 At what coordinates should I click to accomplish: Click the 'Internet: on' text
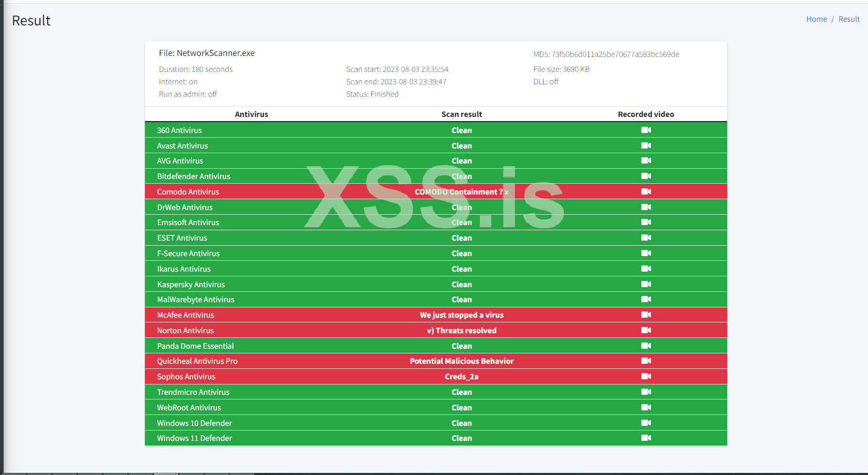(178, 82)
